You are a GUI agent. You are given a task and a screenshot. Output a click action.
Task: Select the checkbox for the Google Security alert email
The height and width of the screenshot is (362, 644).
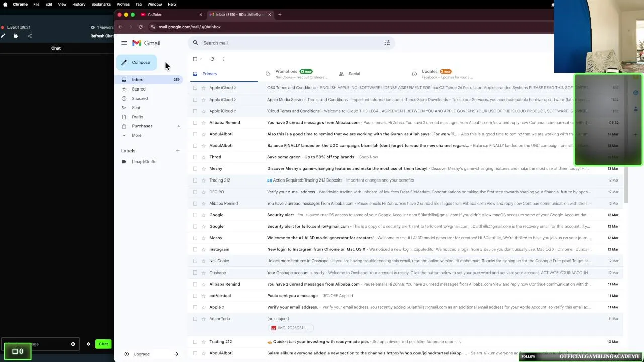195,215
